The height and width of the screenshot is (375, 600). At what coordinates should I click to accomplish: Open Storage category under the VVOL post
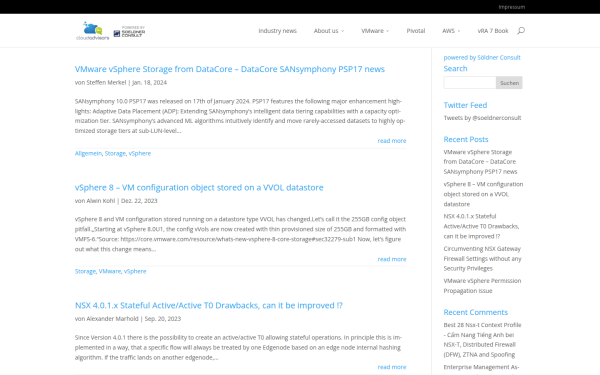click(85, 271)
